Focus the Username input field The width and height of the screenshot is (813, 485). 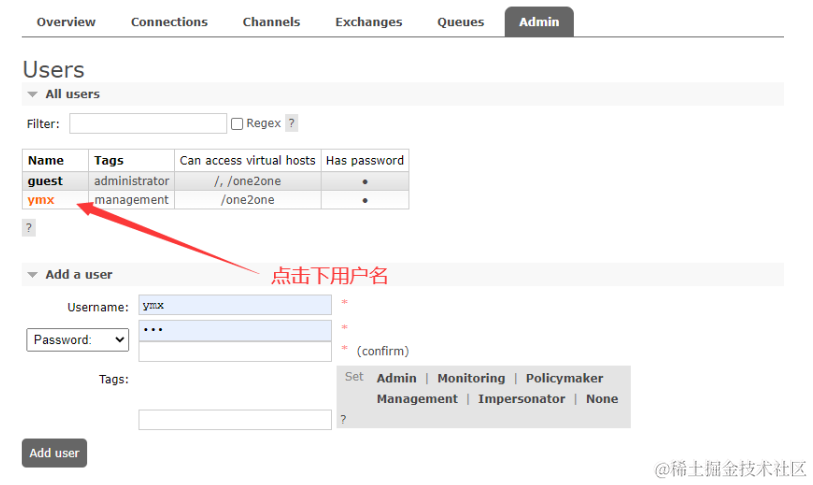tap(235, 305)
